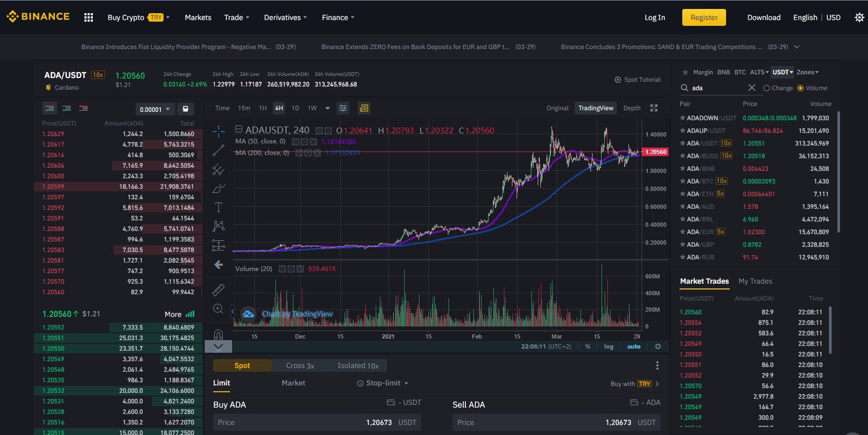The image size is (868, 435).
Task: Click the Register button
Action: tap(704, 17)
